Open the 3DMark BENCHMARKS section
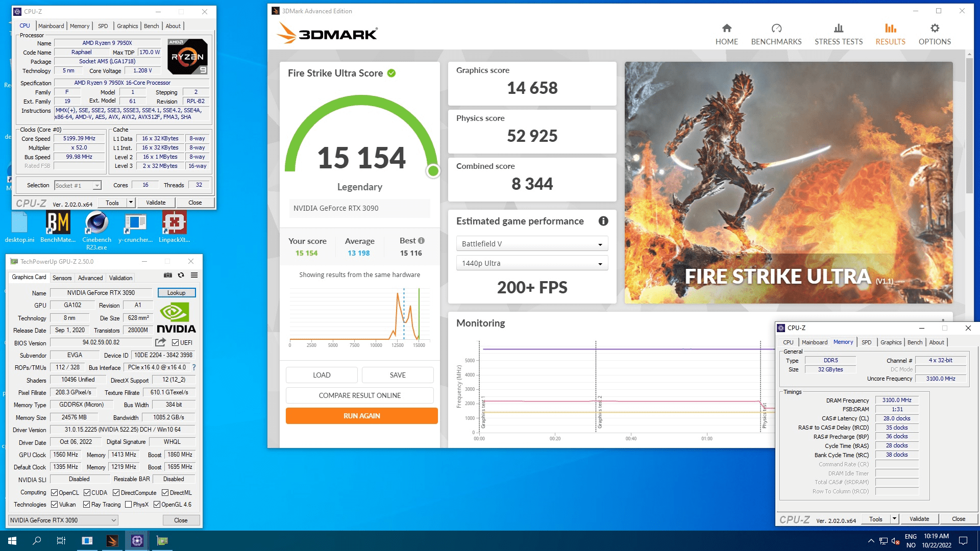Screen dimensions: 980x551 pyautogui.click(x=776, y=34)
